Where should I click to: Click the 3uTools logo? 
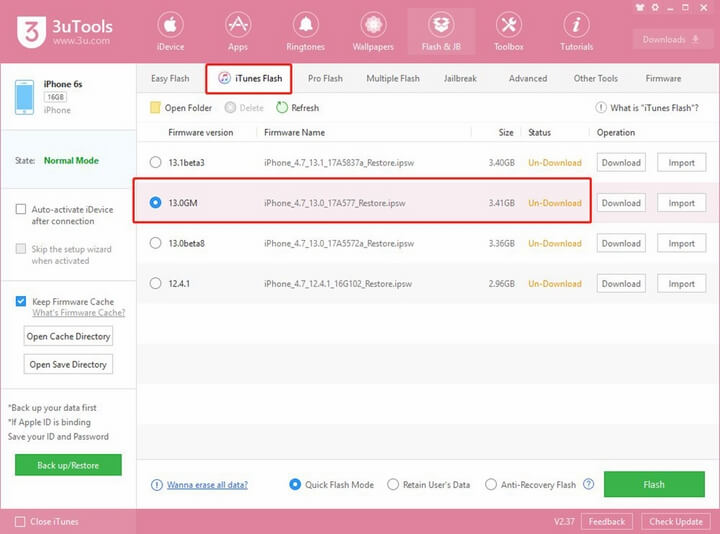[x=64, y=31]
